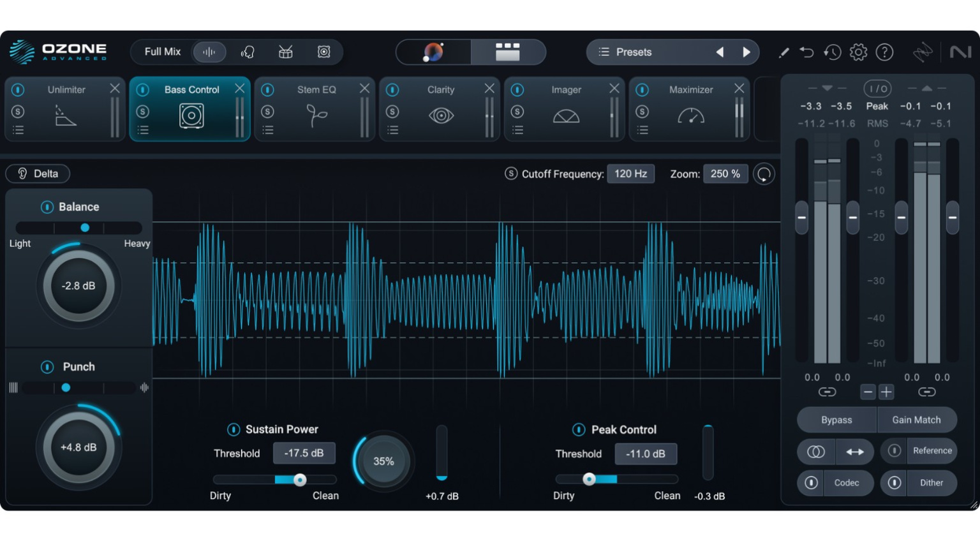980x541 pixels.
Task: Toggle power on the Maximizer module
Action: (x=642, y=89)
